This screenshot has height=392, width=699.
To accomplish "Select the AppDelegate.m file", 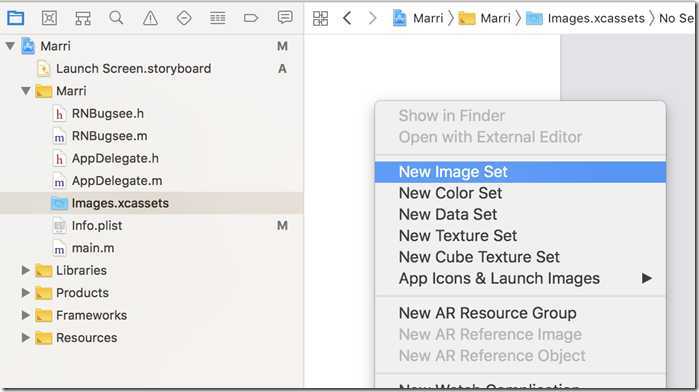I will click(x=117, y=181).
